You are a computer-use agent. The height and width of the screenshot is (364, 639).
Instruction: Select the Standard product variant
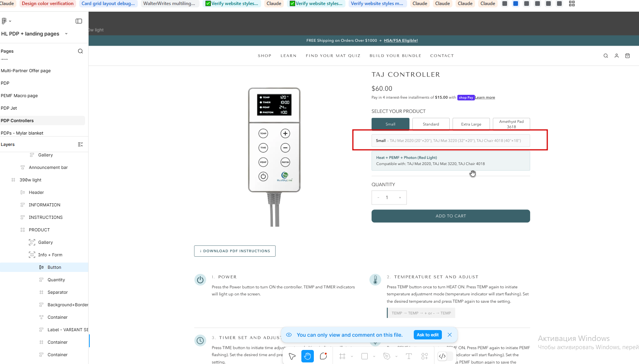[x=431, y=124]
